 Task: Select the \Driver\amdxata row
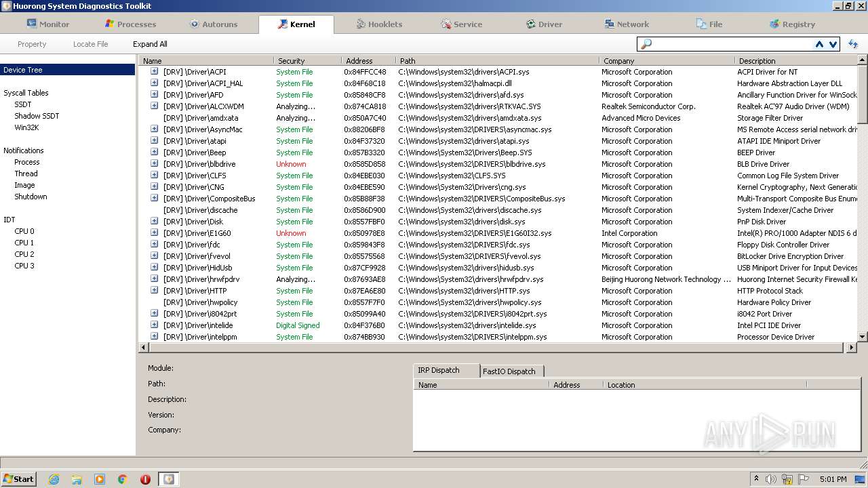(x=498, y=118)
